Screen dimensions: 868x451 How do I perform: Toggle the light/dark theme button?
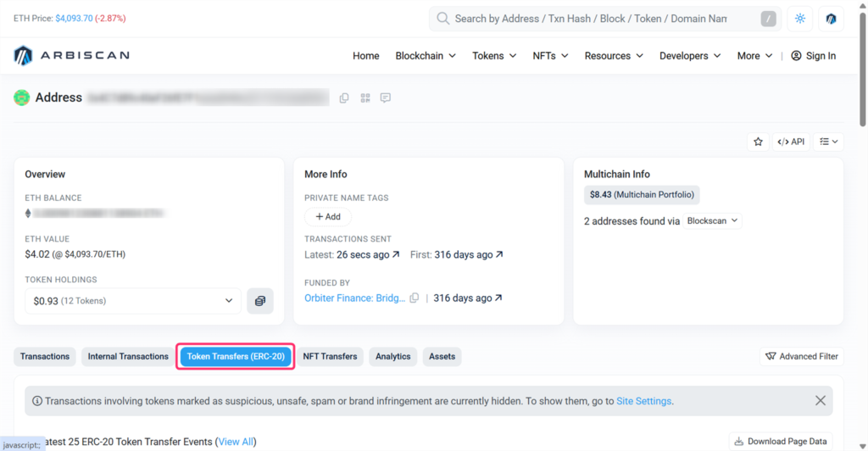(799, 19)
